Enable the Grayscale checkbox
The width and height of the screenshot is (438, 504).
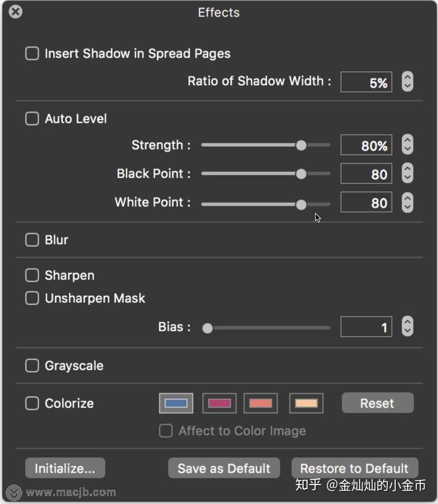pyautogui.click(x=32, y=366)
